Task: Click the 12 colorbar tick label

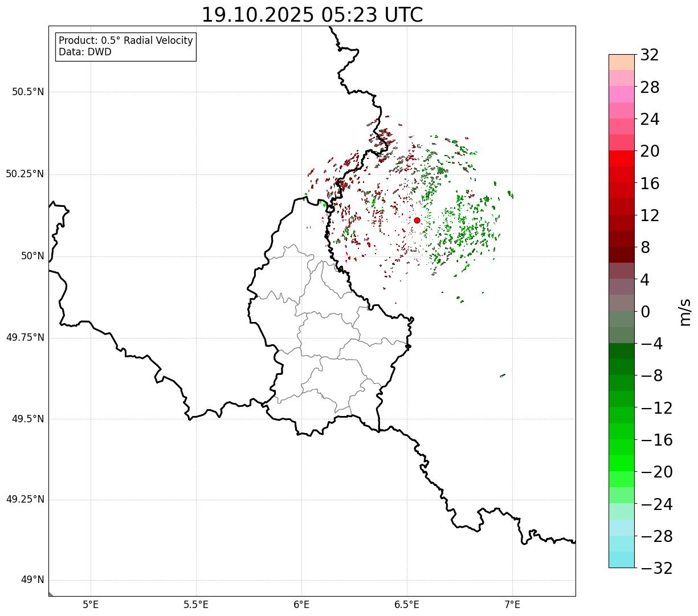Action: [x=650, y=215]
